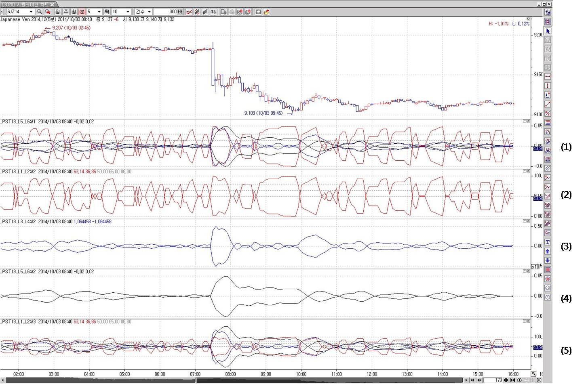The width and height of the screenshot is (588, 384).
Task: Click the small left arrow toolbar collapse handle
Action: [2, 12]
